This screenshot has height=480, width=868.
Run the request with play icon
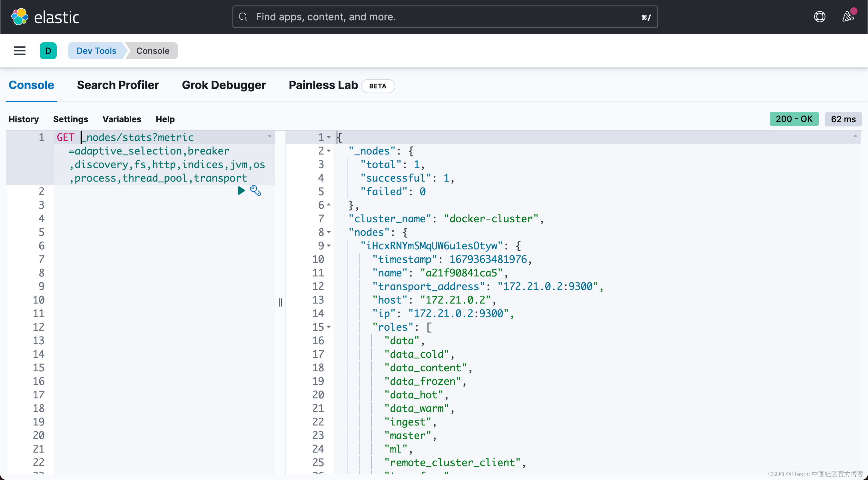pyautogui.click(x=241, y=191)
